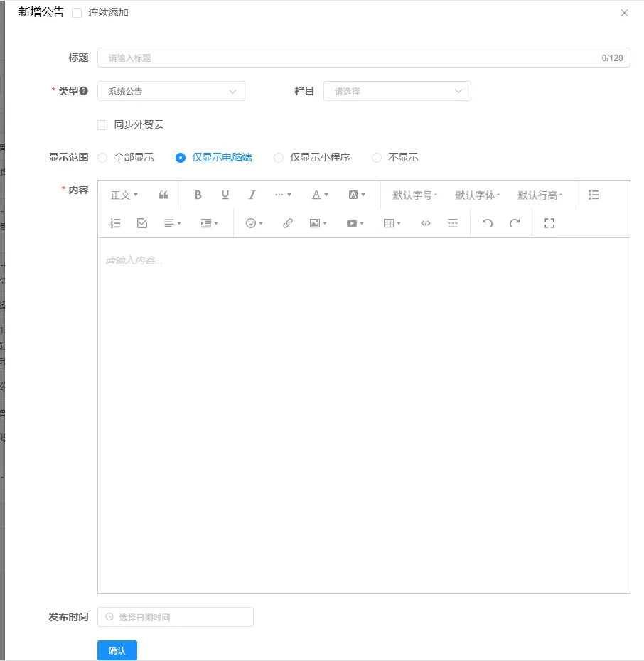Click the italic formatting icon
This screenshot has width=644, height=661.
252,195
